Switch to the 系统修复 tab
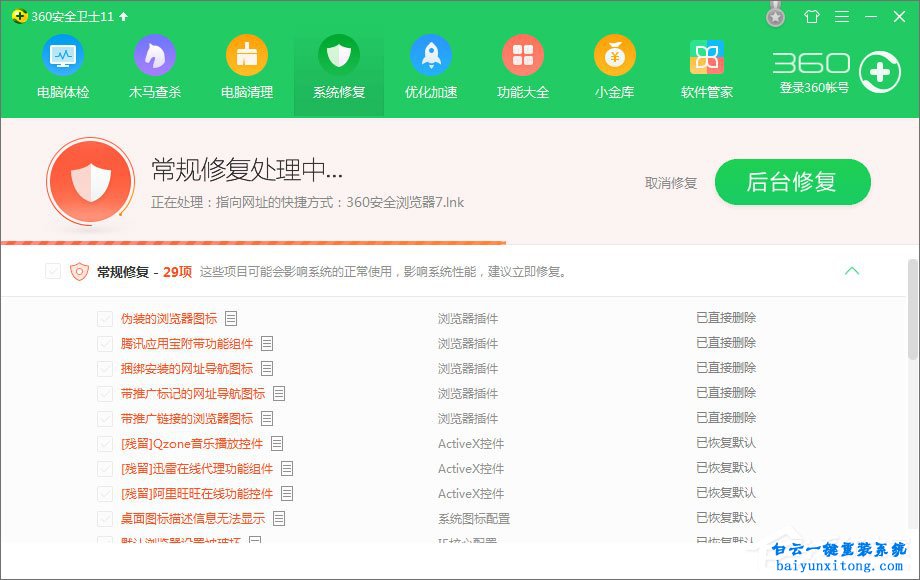Viewport: 920px width, 580px height. 338,68
